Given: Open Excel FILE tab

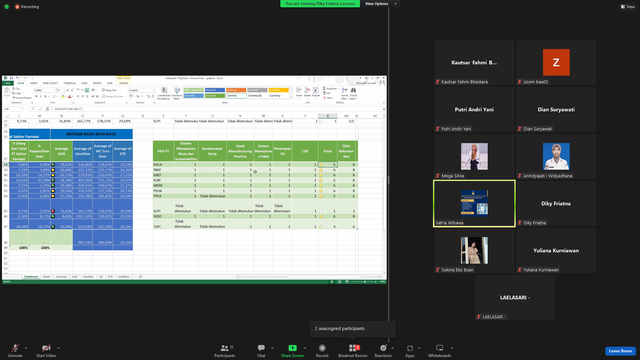Looking at the screenshot, I should [7, 83].
